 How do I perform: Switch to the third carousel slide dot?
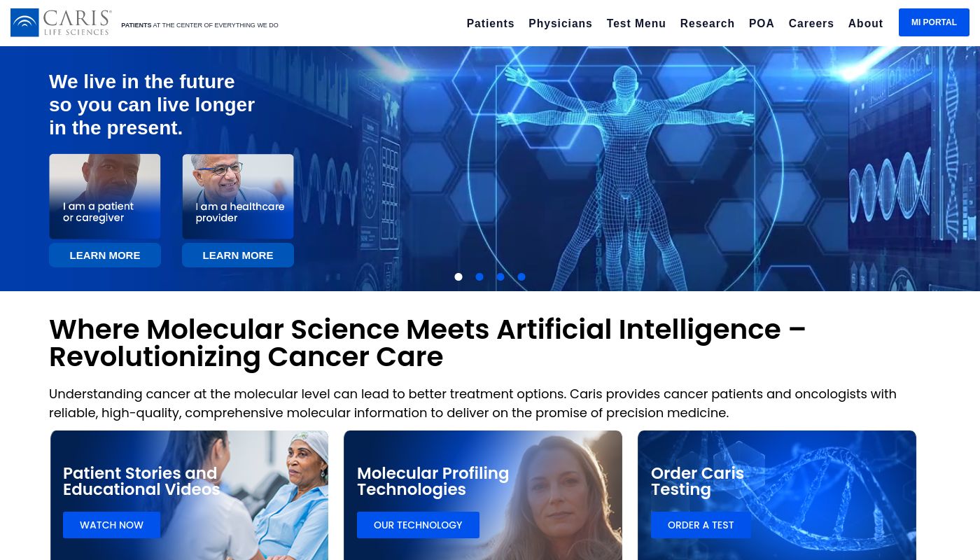click(500, 276)
